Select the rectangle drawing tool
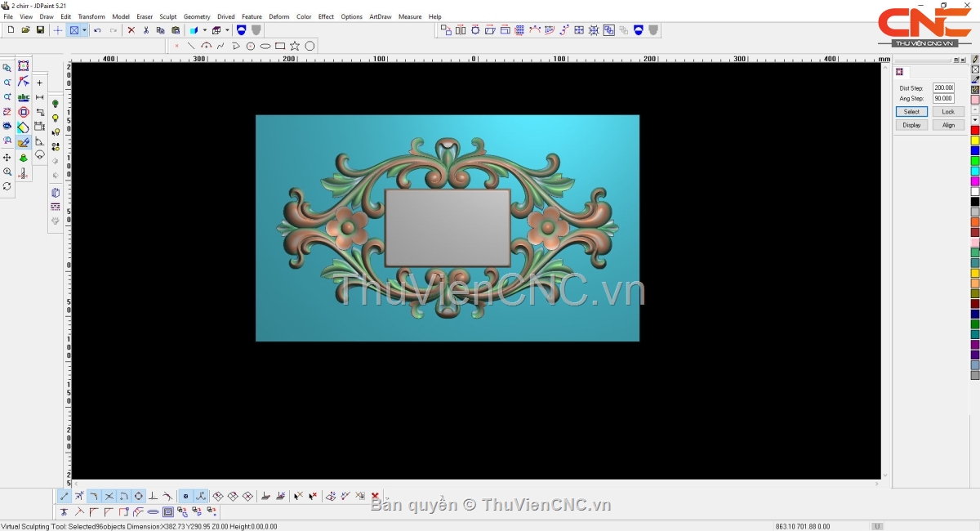 click(x=280, y=46)
